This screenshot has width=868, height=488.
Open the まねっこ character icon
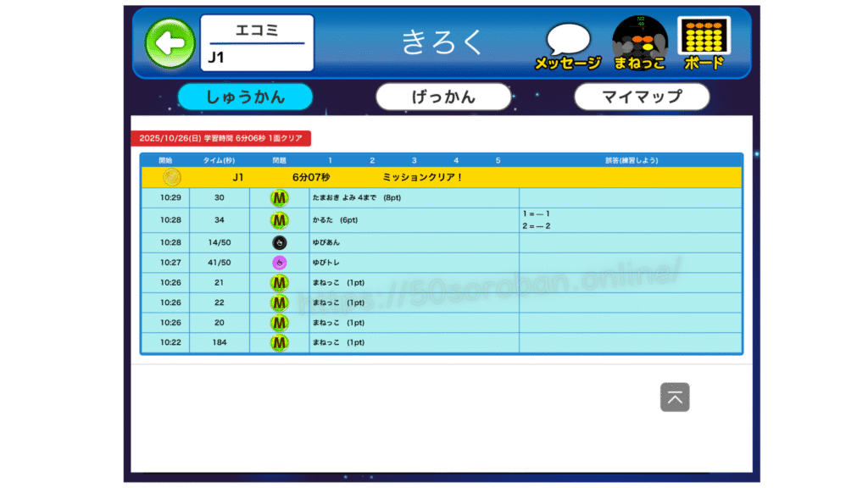click(x=640, y=42)
